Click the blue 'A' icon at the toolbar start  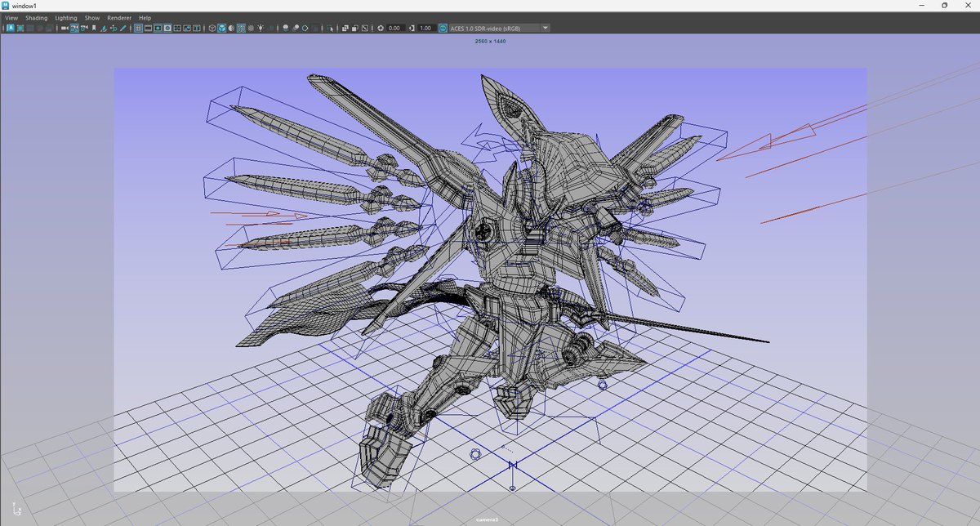pos(11,28)
